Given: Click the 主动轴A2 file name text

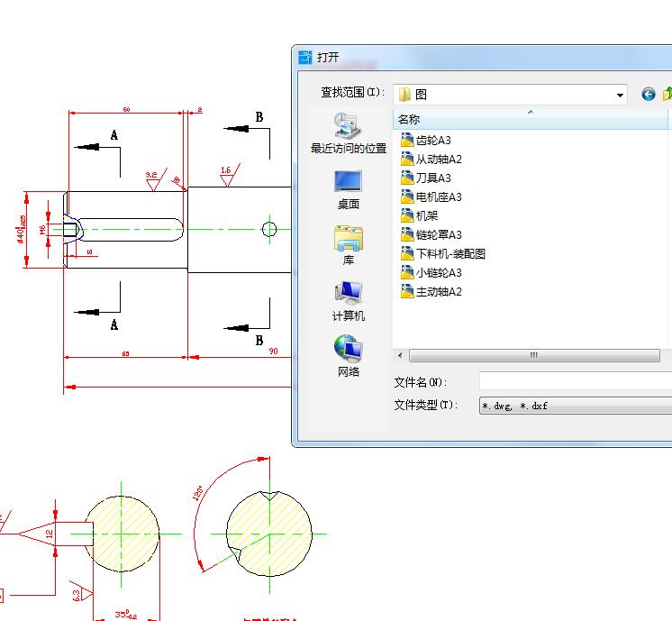Looking at the screenshot, I should click(439, 292).
